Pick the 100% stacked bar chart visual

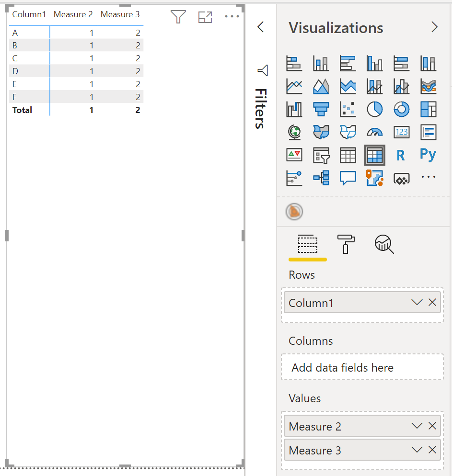pyautogui.click(x=401, y=63)
